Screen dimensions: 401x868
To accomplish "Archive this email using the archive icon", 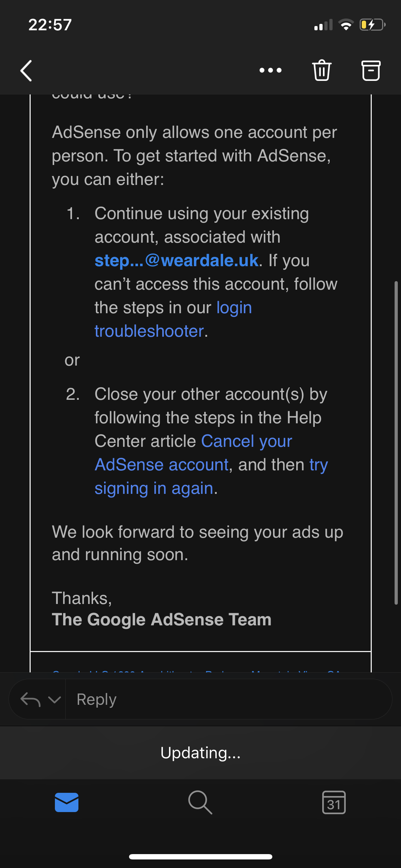I will pos(371,71).
